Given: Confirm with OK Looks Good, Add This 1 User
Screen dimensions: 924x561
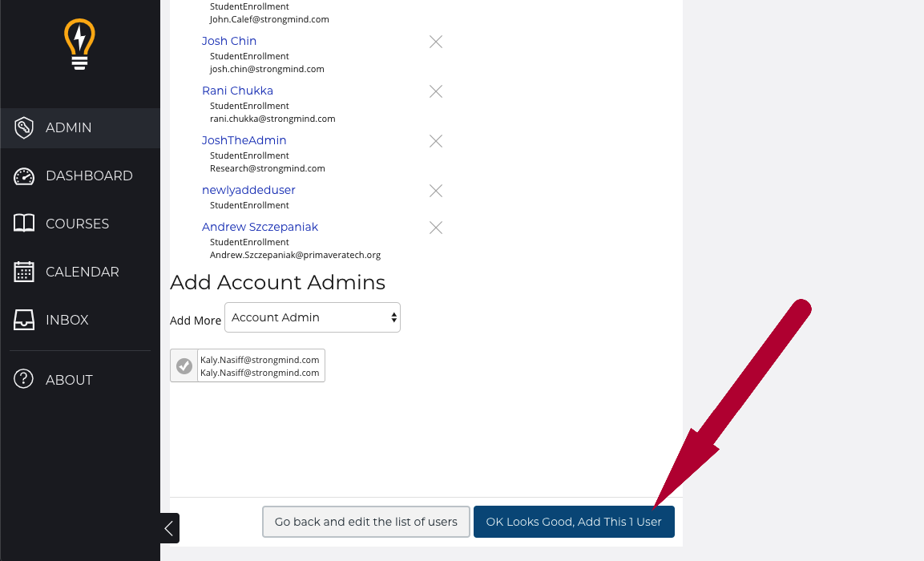Looking at the screenshot, I should click(574, 522).
